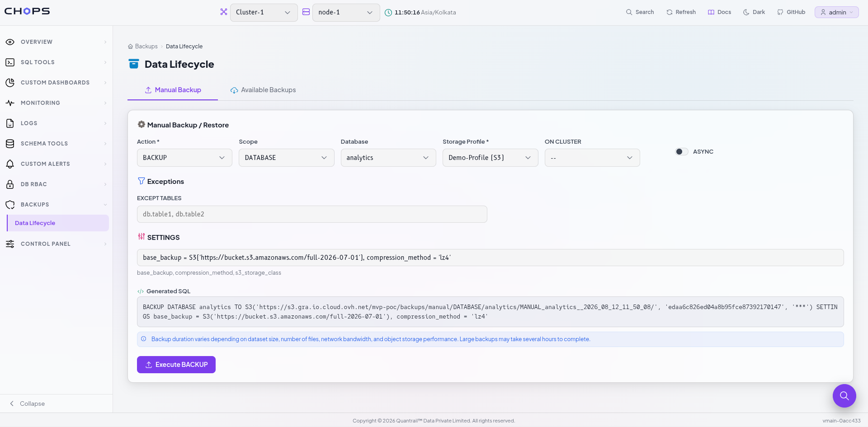Click the floating search magnifier button

coord(844,396)
